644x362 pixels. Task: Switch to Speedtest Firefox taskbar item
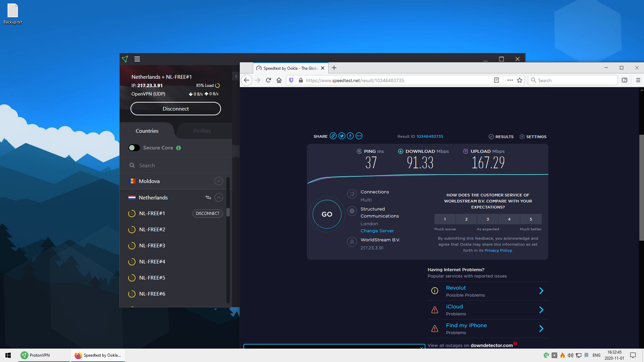click(x=98, y=355)
